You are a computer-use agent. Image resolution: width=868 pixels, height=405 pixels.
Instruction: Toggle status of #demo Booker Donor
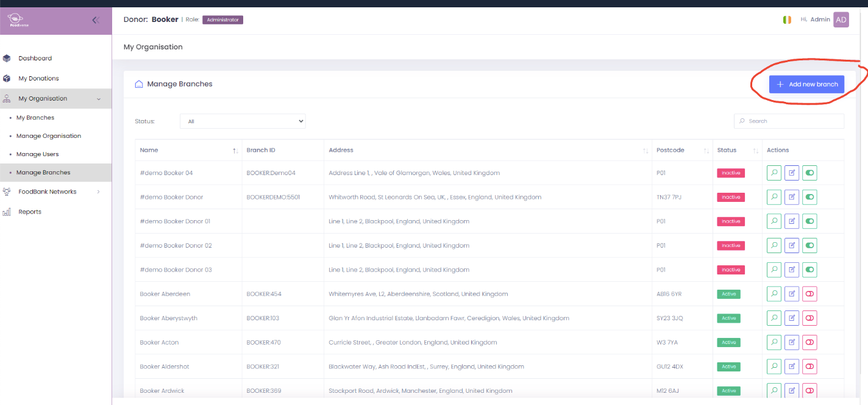point(809,197)
